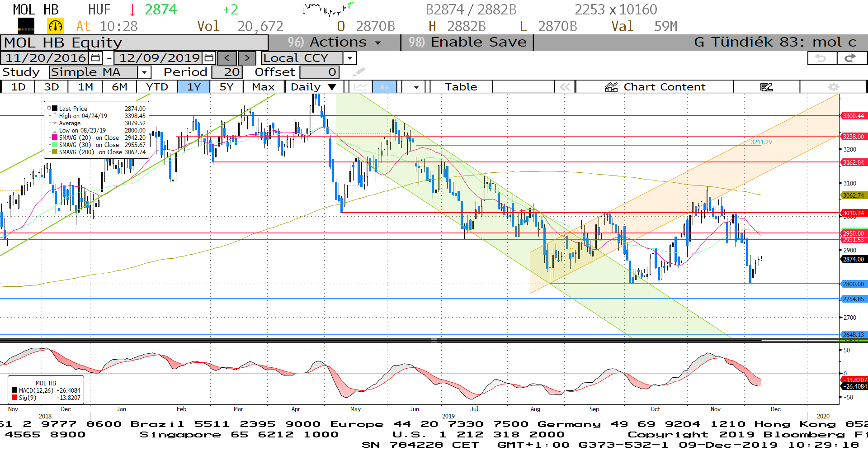Select the candlestick chart type icon
The height and width of the screenshot is (470, 868).
pyautogui.click(x=384, y=87)
